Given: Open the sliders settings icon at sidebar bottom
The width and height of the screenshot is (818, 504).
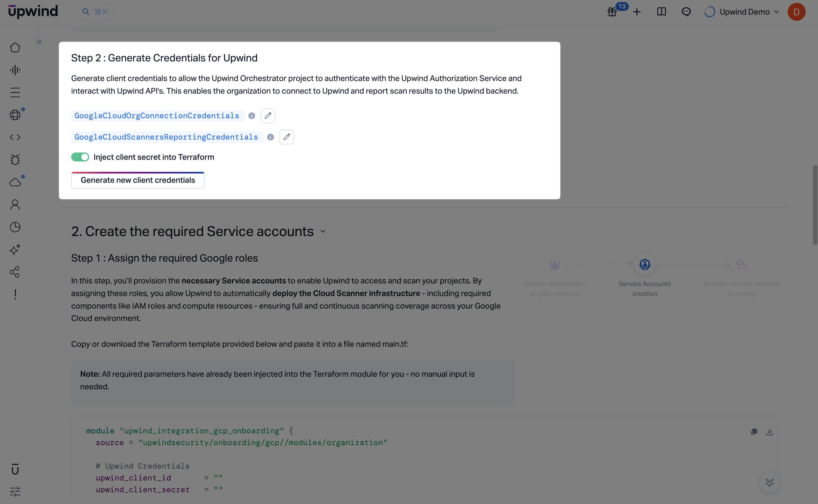Looking at the screenshot, I should click(15, 491).
